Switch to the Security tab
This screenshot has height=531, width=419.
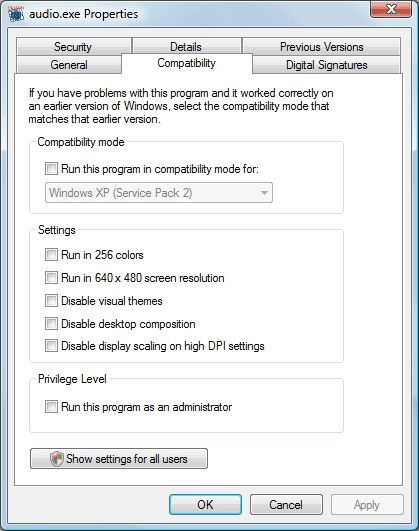[x=74, y=46]
